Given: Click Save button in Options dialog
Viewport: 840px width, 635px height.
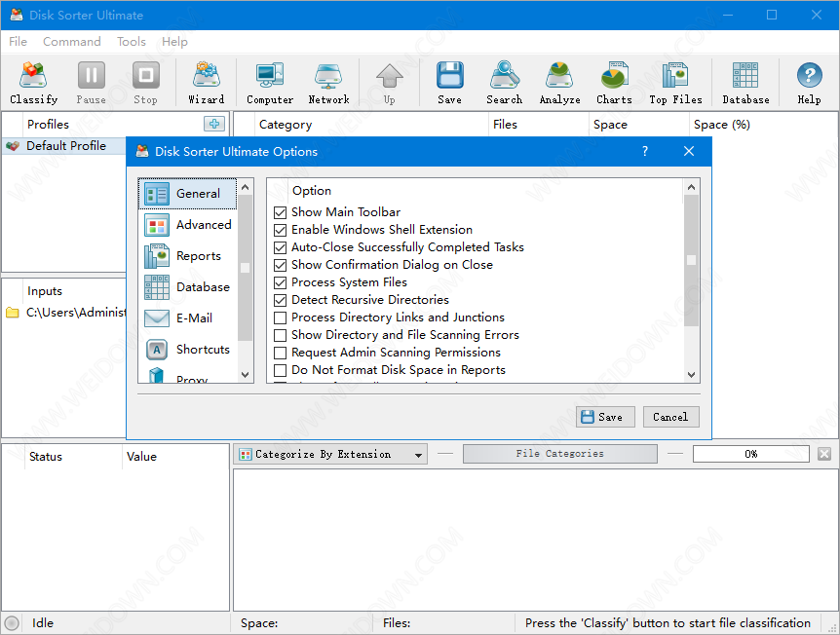Looking at the screenshot, I should tap(605, 417).
